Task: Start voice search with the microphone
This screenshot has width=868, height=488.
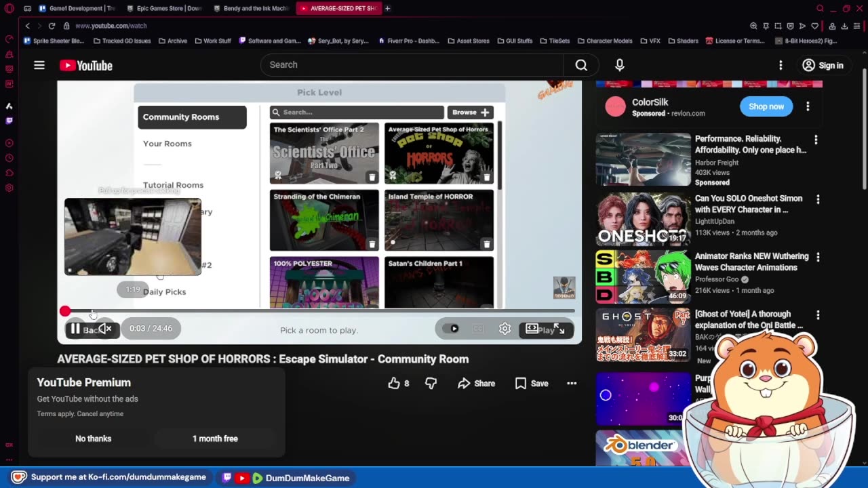Action: coord(619,65)
